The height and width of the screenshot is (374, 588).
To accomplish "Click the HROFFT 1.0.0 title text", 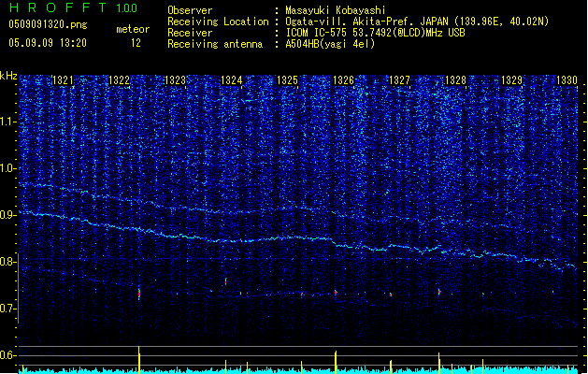I will click(73, 7).
